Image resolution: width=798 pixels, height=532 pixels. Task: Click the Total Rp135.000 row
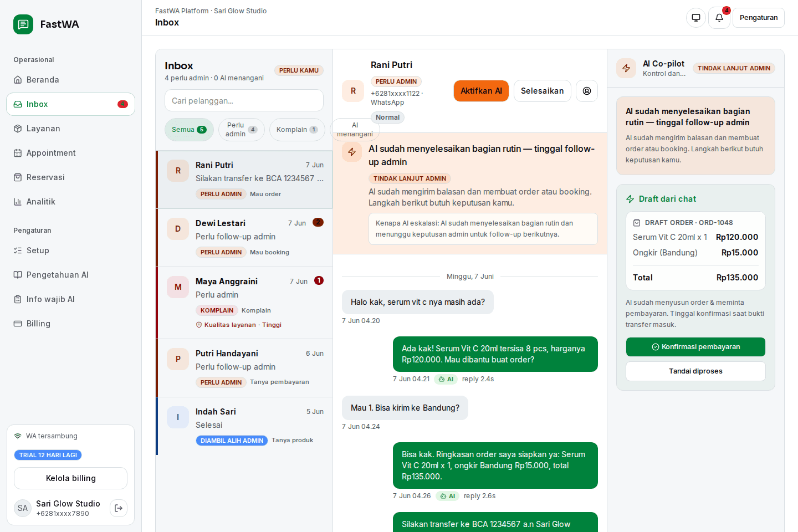695,278
